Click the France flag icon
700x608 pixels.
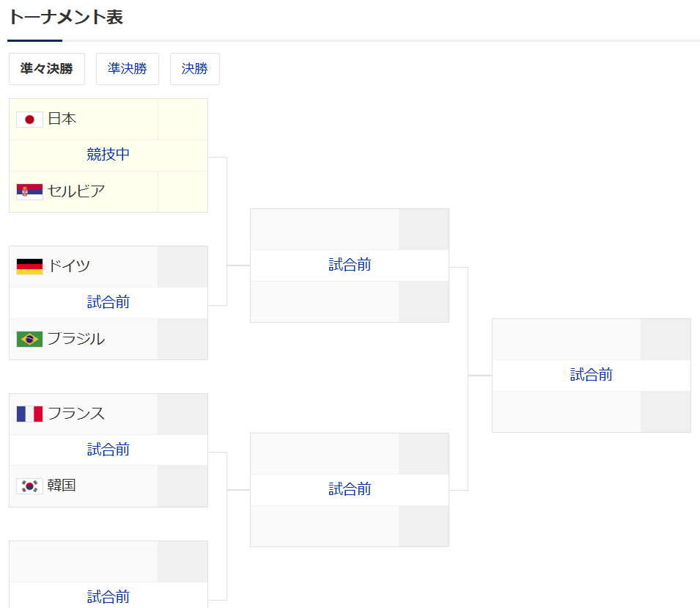29,414
